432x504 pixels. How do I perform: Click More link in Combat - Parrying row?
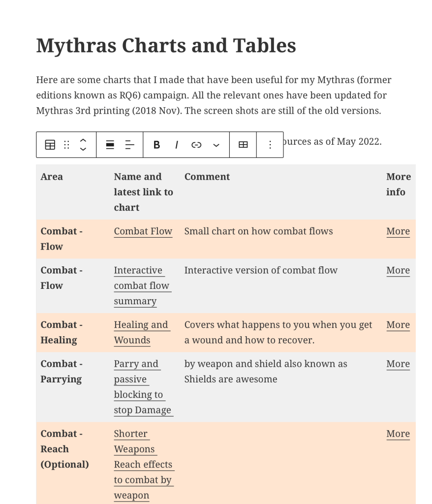pos(398,364)
